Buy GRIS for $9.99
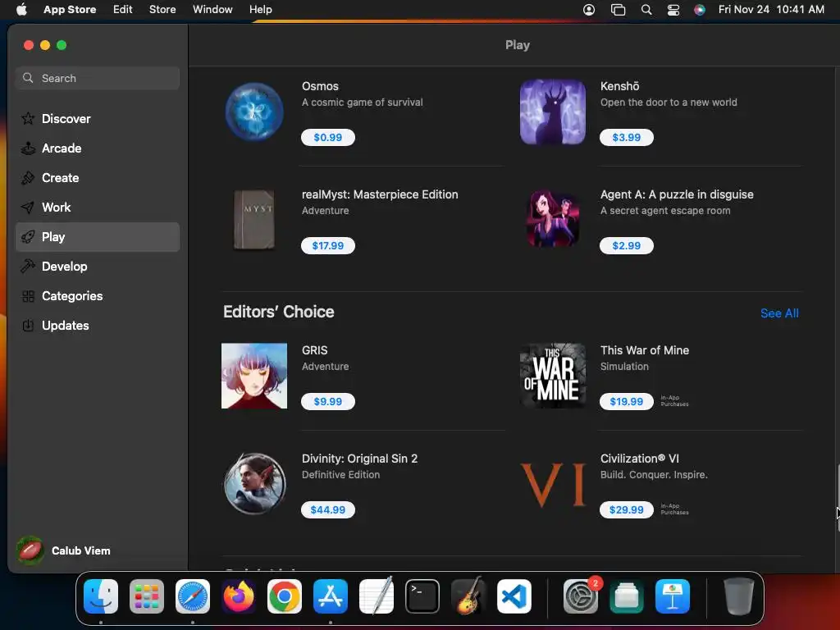 point(328,401)
